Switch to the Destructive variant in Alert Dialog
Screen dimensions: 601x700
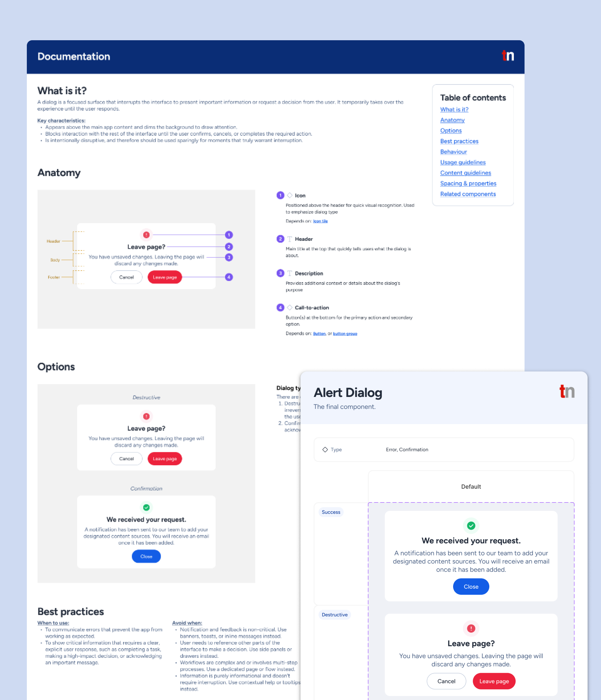pos(334,615)
